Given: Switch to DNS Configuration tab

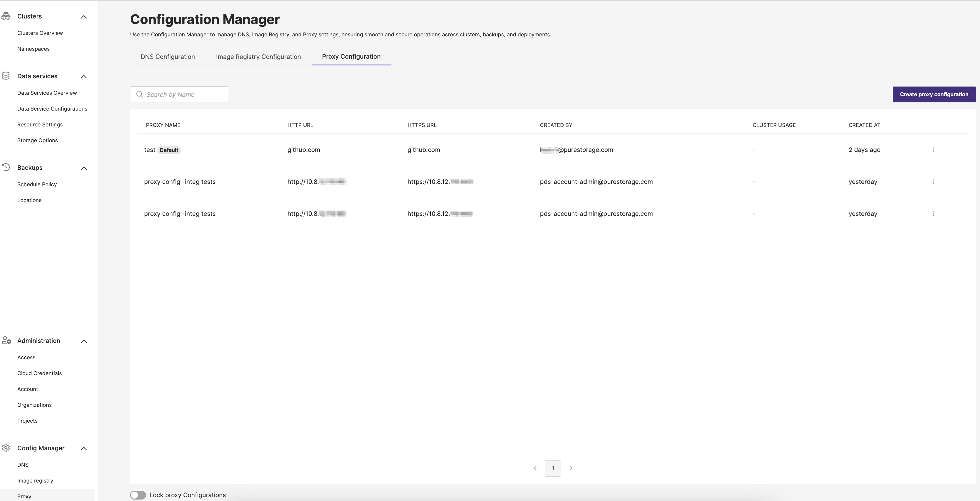Looking at the screenshot, I should (x=167, y=57).
